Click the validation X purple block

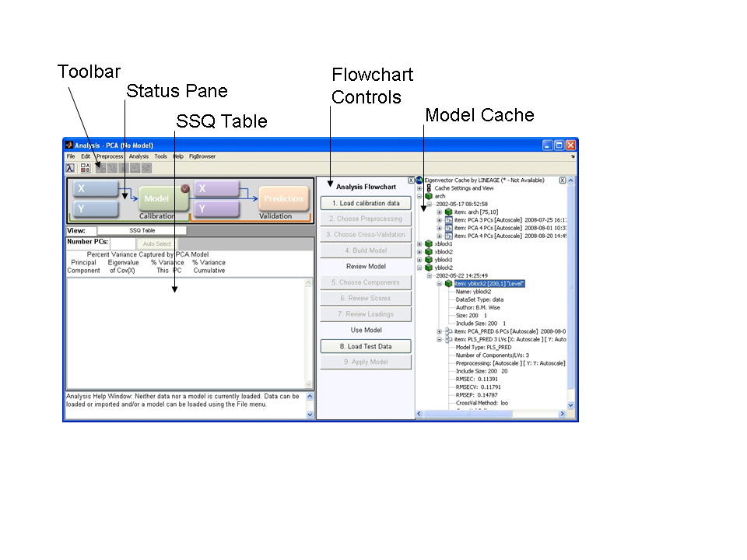coord(217,188)
